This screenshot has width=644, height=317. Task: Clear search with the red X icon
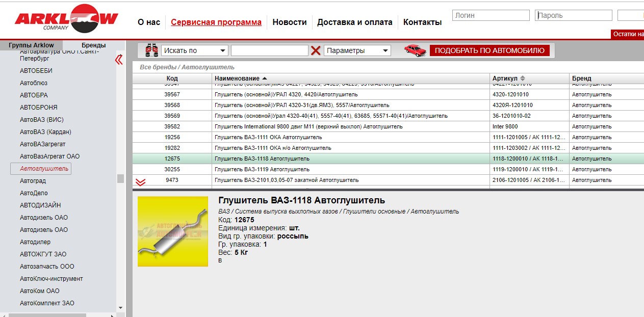tap(316, 50)
